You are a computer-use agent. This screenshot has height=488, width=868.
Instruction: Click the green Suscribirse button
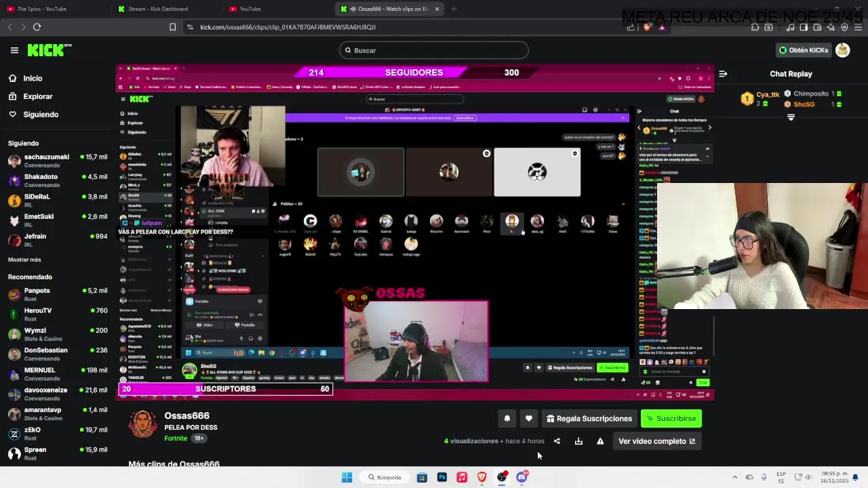coord(671,419)
